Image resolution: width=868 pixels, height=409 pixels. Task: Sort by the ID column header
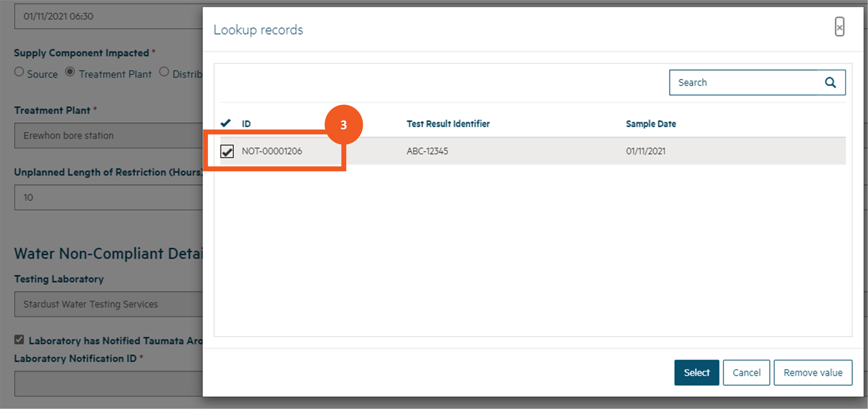pos(246,124)
